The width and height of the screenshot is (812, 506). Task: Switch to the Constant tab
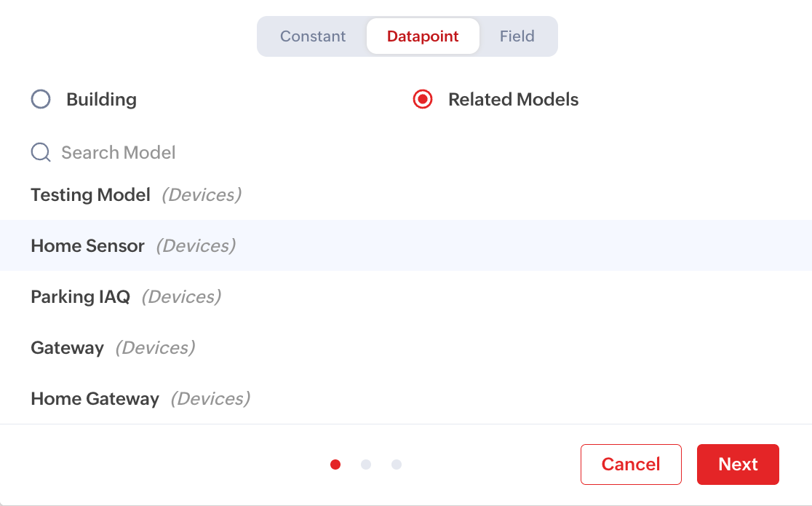point(313,36)
